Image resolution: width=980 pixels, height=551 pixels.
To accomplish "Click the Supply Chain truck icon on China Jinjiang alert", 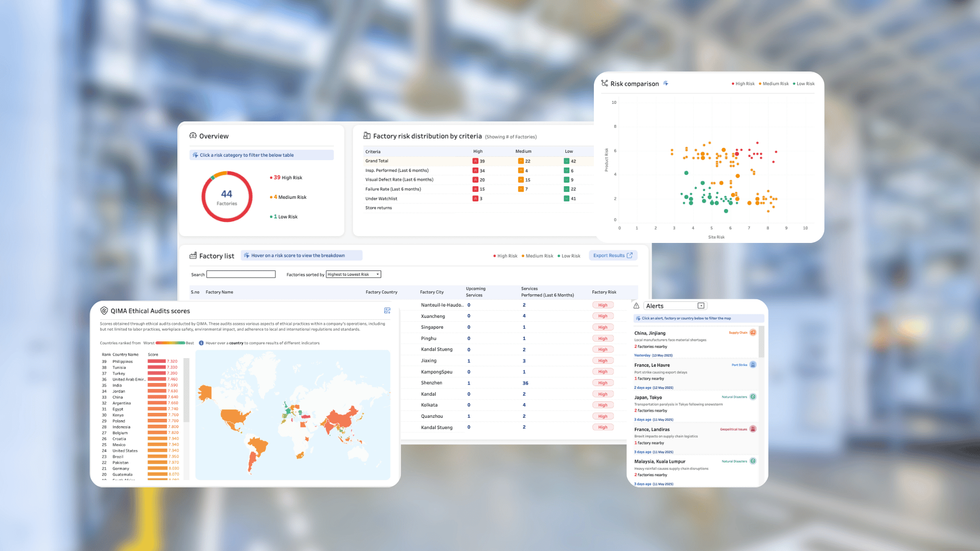I will click(x=753, y=332).
